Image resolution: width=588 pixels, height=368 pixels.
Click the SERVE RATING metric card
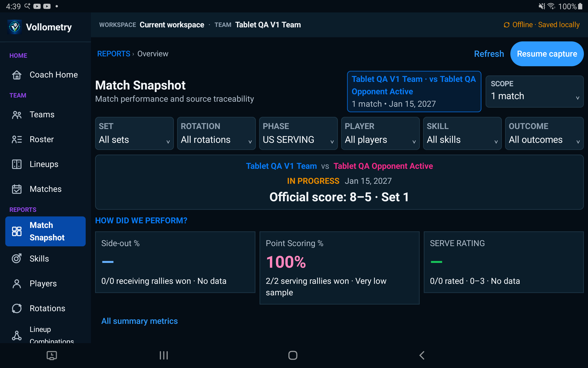(504, 262)
